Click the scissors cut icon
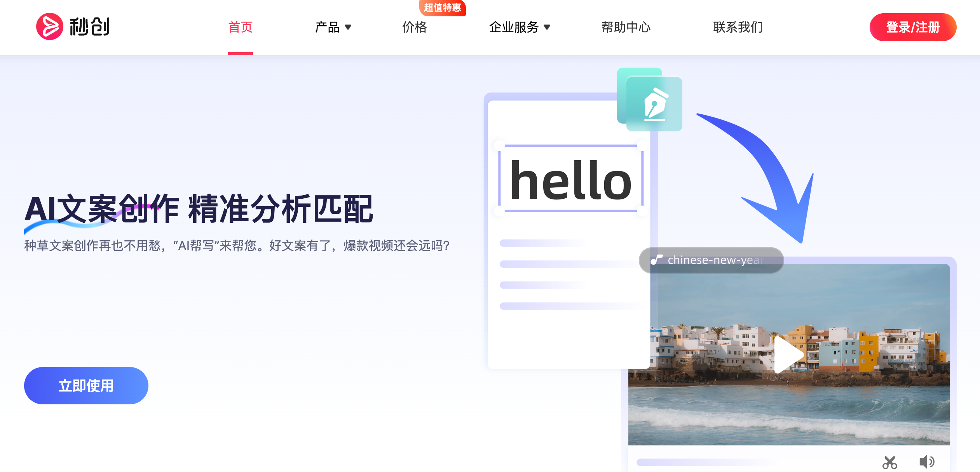 tap(889, 462)
